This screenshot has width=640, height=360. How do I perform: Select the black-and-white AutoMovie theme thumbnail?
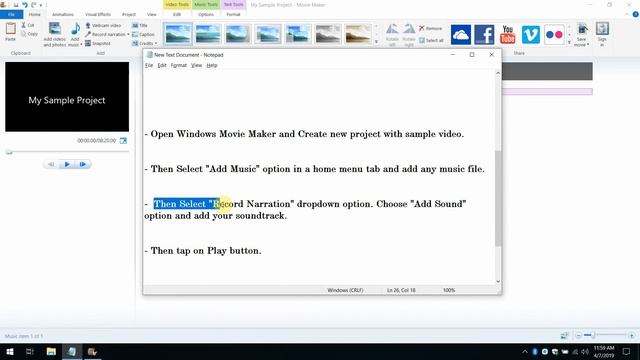(x=328, y=34)
